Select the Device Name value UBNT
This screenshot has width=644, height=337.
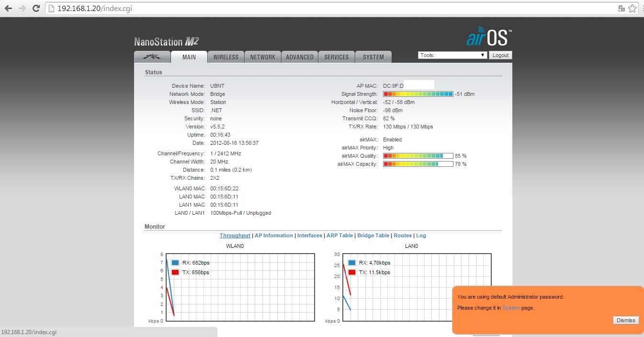(x=217, y=86)
